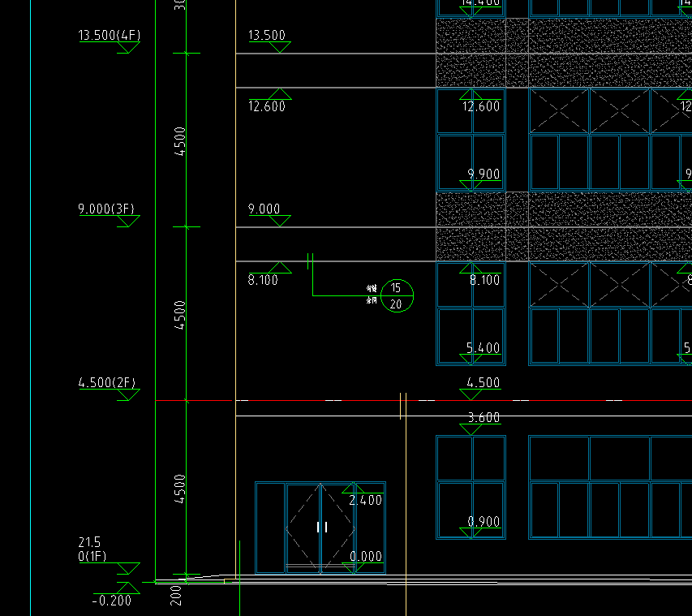Image resolution: width=692 pixels, height=616 pixels.
Task: Pick the 5.400 window sill elevation mark
Action: [483, 348]
